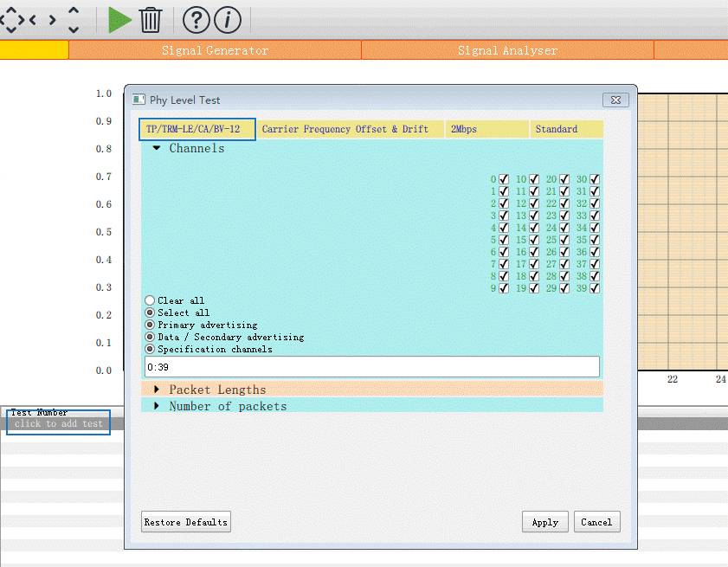Image resolution: width=728 pixels, height=567 pixels.
Task: Click the info (i) icon
Action: point(227,19)
